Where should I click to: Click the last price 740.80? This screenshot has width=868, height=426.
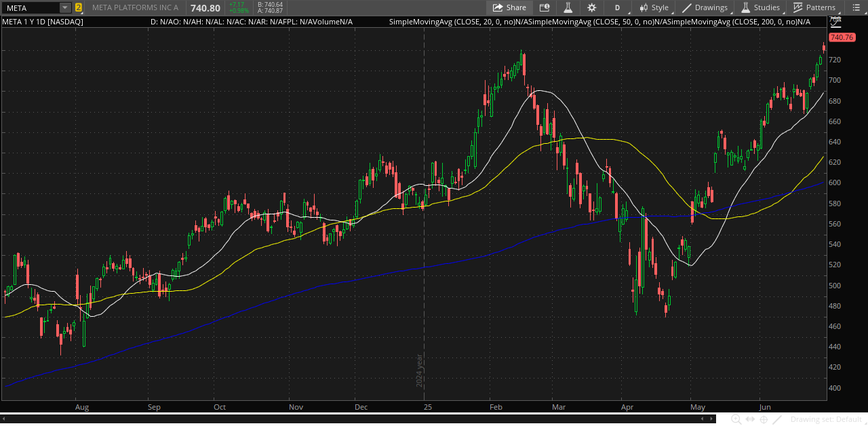pyautogui.click(x=205, y=8)
